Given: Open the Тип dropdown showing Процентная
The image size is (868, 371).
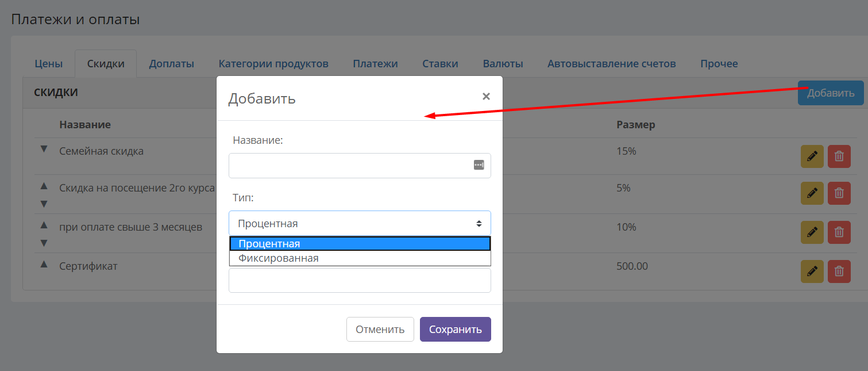Looking at the screenshot, I should [x=360, y=223].
